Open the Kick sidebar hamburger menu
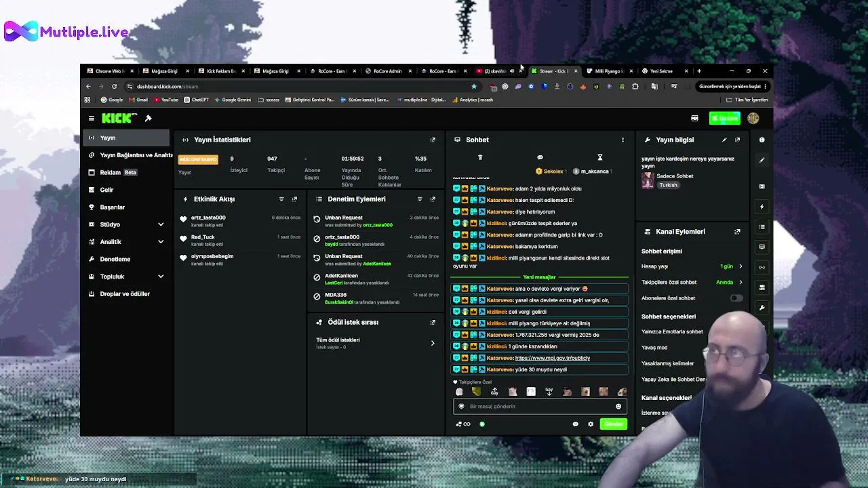This screenshot has width=868, height=488. pos(92,119)
